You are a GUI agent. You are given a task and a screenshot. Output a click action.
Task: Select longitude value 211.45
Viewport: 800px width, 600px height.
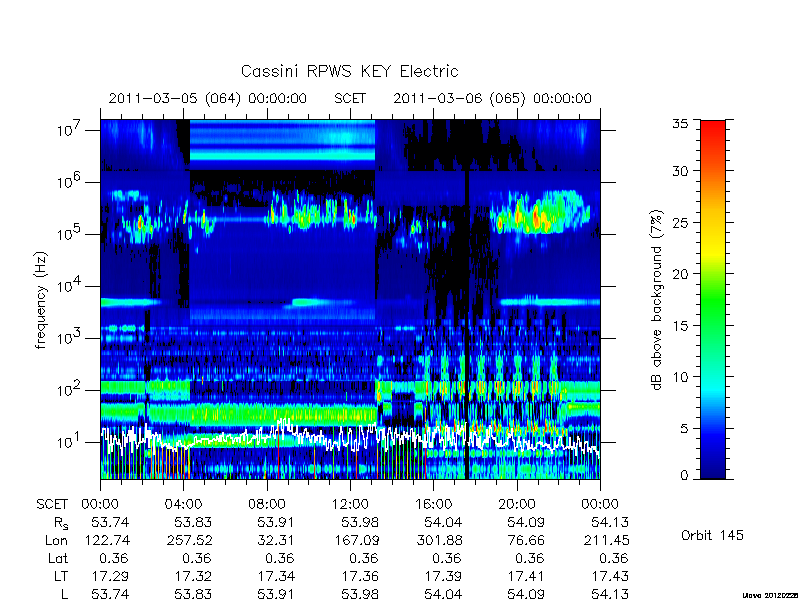pyautogui.click(x=606, y=540)
